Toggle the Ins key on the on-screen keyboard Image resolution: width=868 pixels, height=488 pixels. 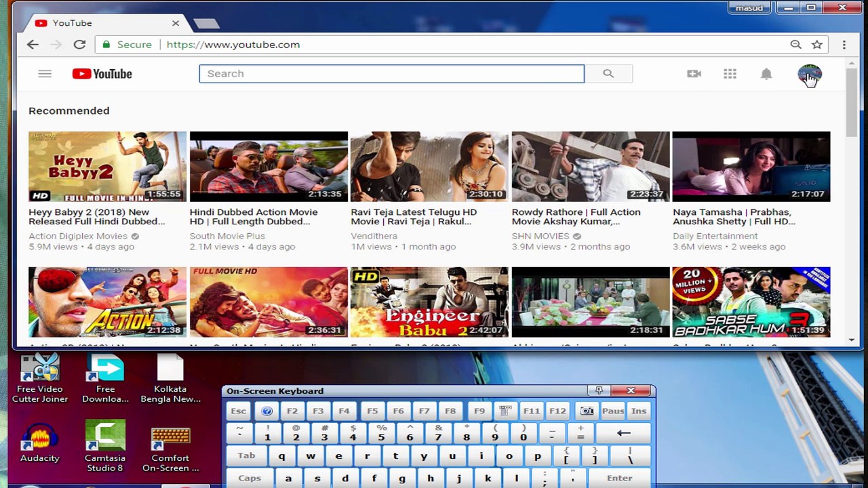pyautogui.click(x=639, y=411)
